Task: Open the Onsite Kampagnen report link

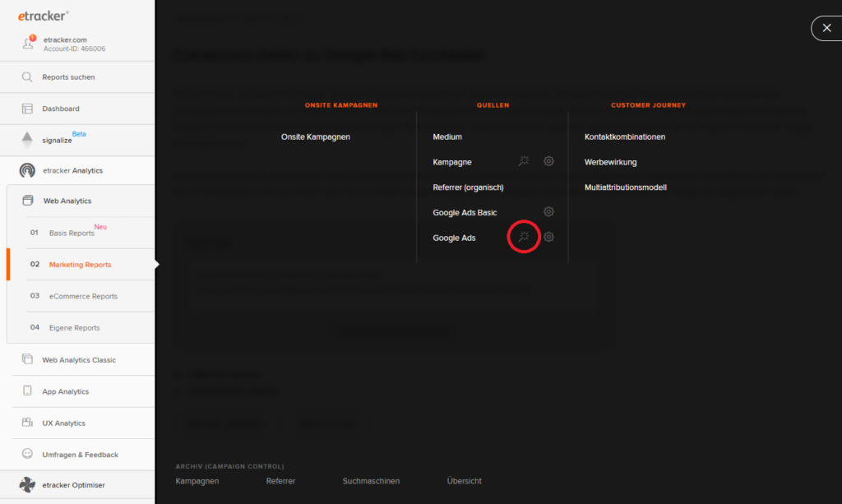Action: (315, 136)
